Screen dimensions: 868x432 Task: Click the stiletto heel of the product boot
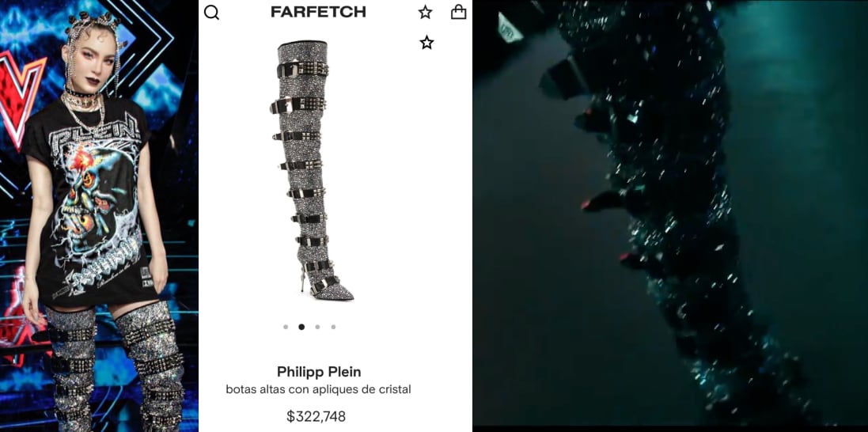[303, 280]
